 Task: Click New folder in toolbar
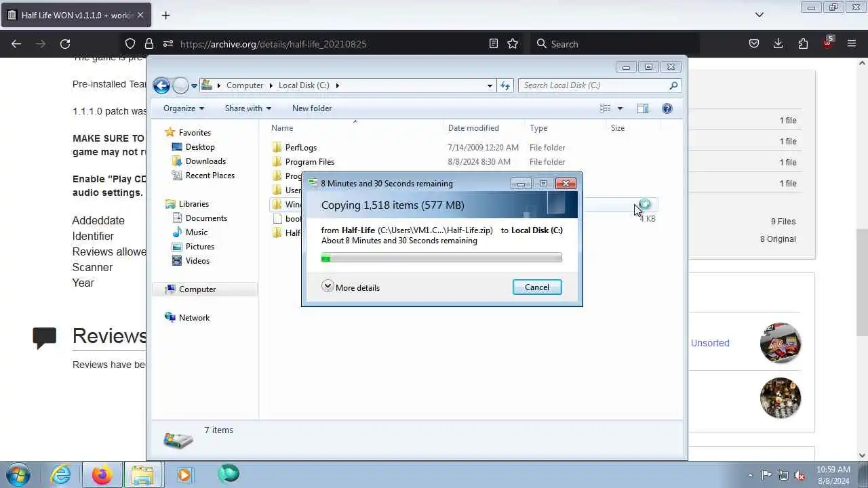tap(312, 108)
